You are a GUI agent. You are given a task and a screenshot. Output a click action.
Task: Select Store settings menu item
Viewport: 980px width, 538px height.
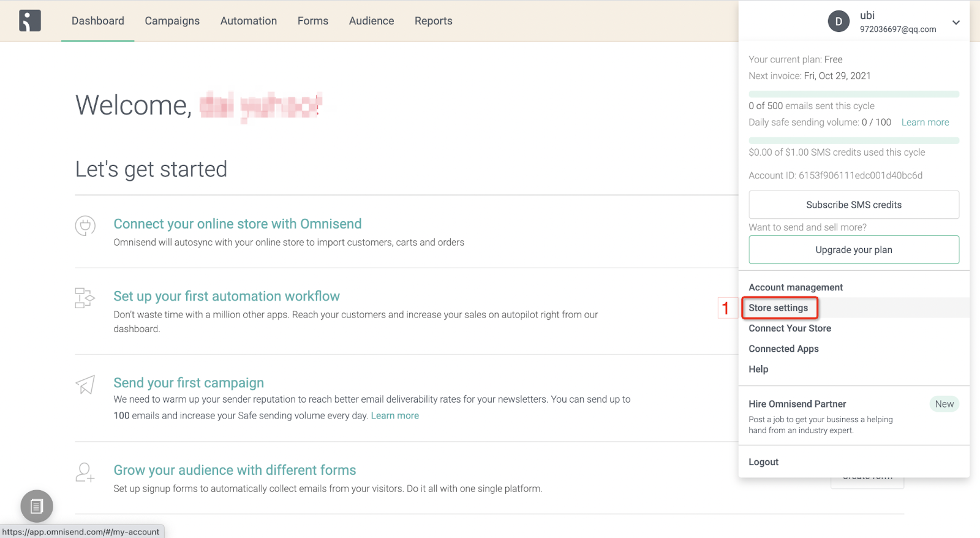(778, 308)
